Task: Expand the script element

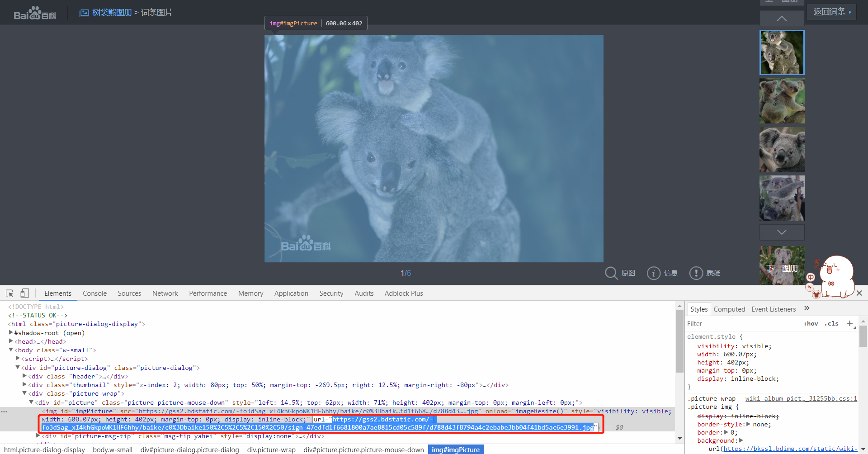Action: 18,358
